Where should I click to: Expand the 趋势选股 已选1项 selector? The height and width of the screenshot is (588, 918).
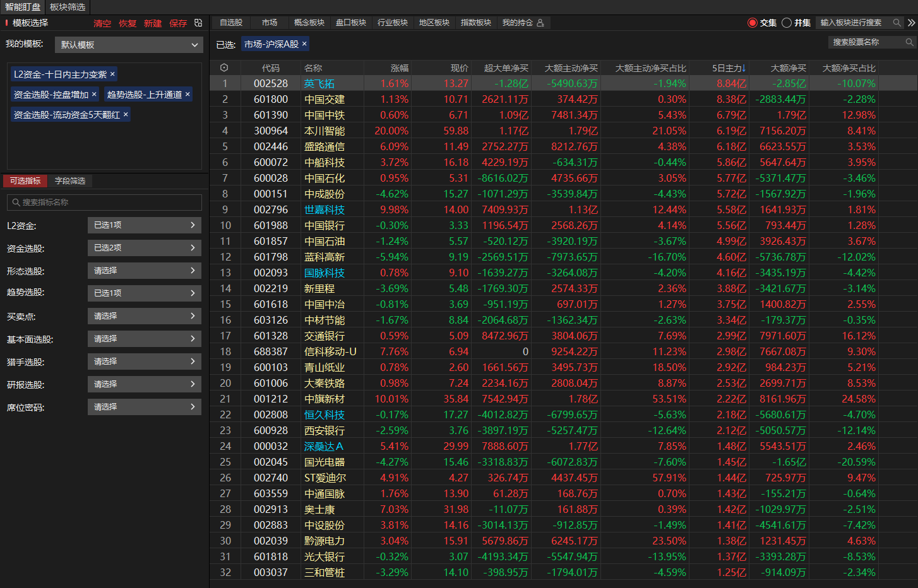145,293
